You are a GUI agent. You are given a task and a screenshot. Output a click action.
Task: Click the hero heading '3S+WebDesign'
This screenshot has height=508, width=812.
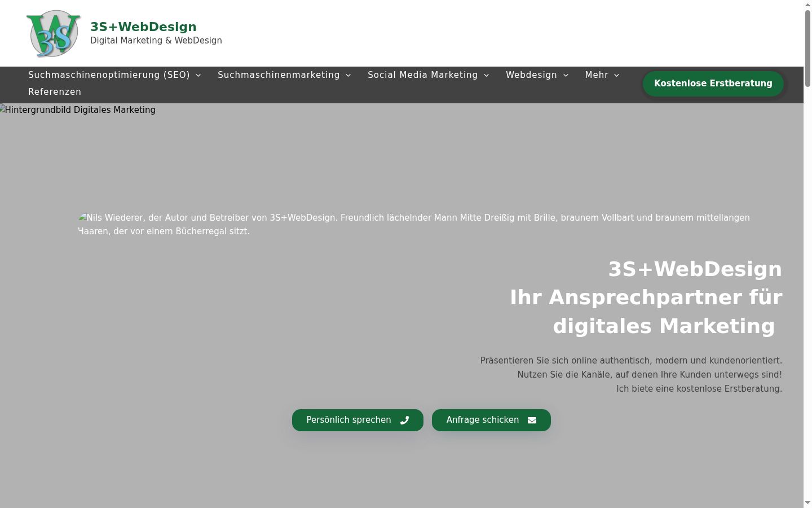(x=695, y=269)
